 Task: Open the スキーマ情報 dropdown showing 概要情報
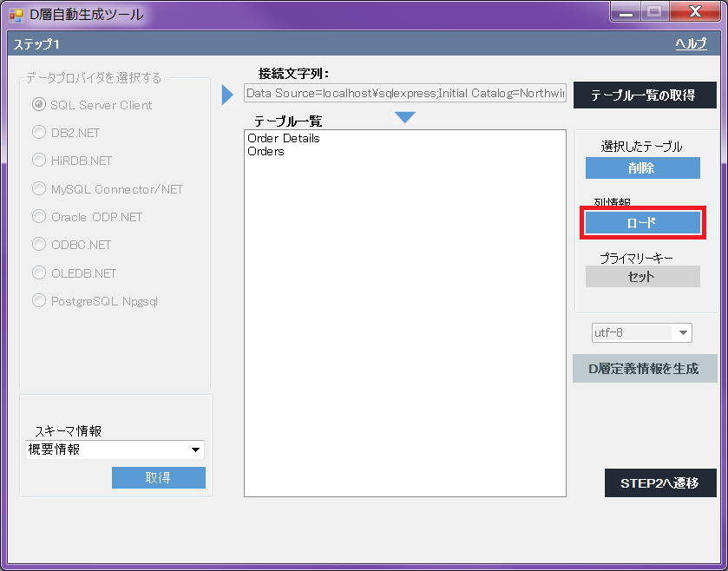click(x=115, y=450)
